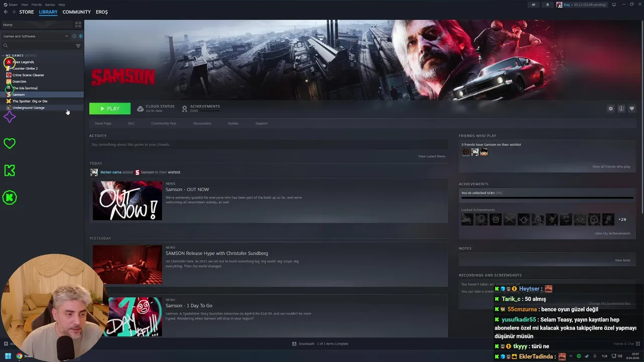Select The Spotter: Dig or Die
Image resolution: width=644 pixels, height=362 pixels.
(x=30, y=101)
